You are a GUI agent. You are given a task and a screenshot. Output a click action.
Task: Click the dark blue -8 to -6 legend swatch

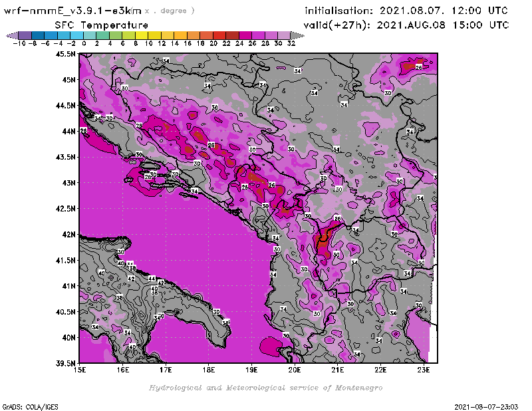click(x=38, y=35)
